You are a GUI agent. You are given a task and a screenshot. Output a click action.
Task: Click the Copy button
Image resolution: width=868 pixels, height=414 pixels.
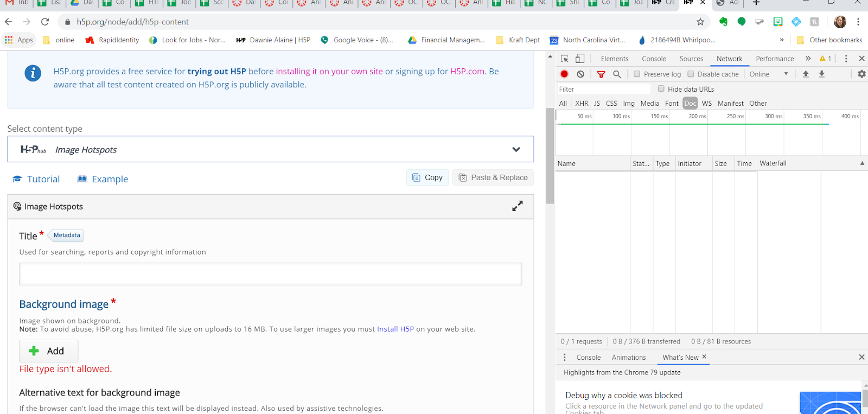click(x=427, y=177)
